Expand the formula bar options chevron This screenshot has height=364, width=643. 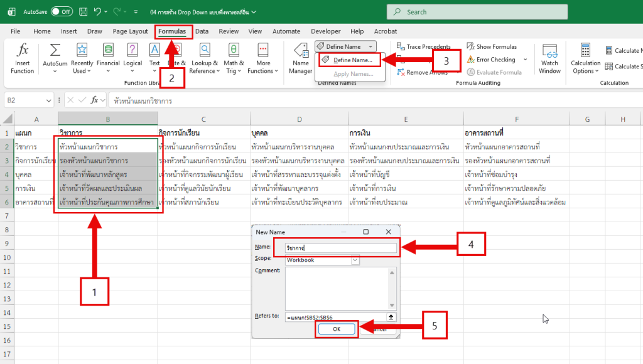[102, 100]
